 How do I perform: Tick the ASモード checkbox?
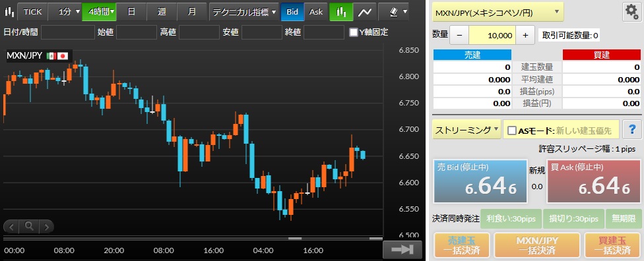point(512,130)
